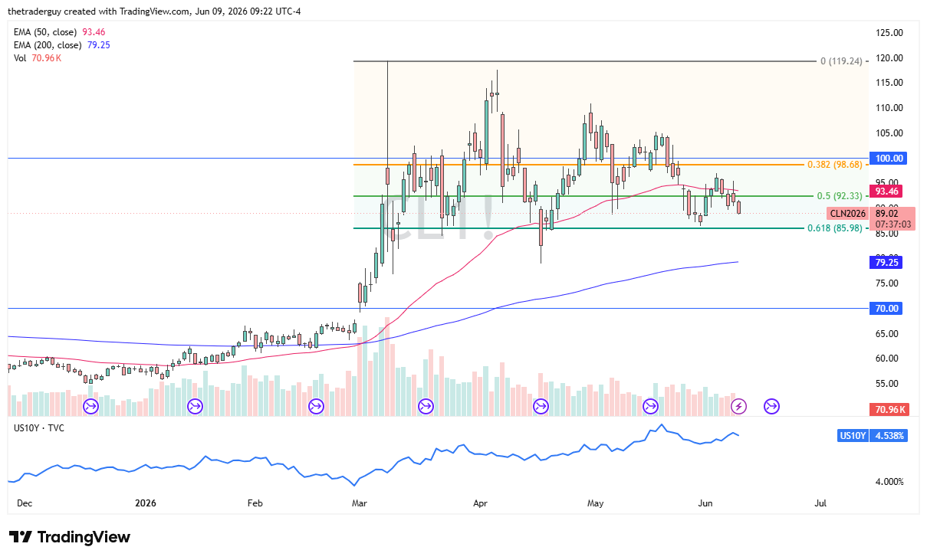This screenshot has width=927, height=560.
Task: Click the Apr label on time axis
Action: click(481, 503)
